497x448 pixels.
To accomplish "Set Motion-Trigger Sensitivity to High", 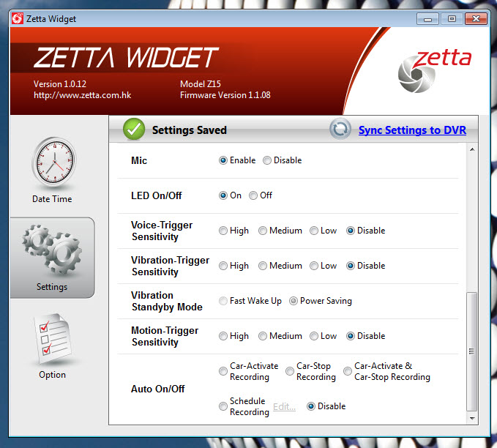I will click(223, 336).
